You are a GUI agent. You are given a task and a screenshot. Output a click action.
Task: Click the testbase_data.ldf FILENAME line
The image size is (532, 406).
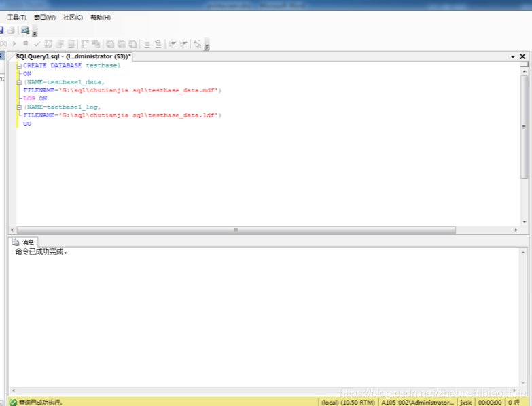click(x=122, y=115)
